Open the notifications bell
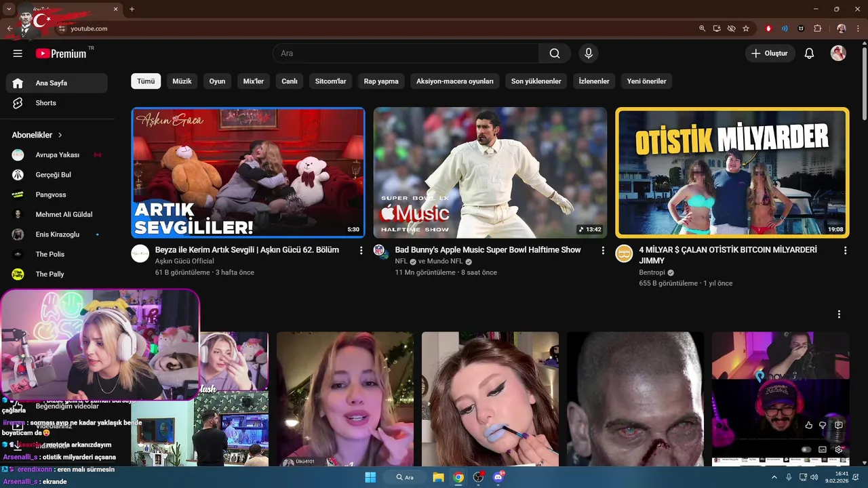This screenshot has width=868, height=488. (809, 54)
